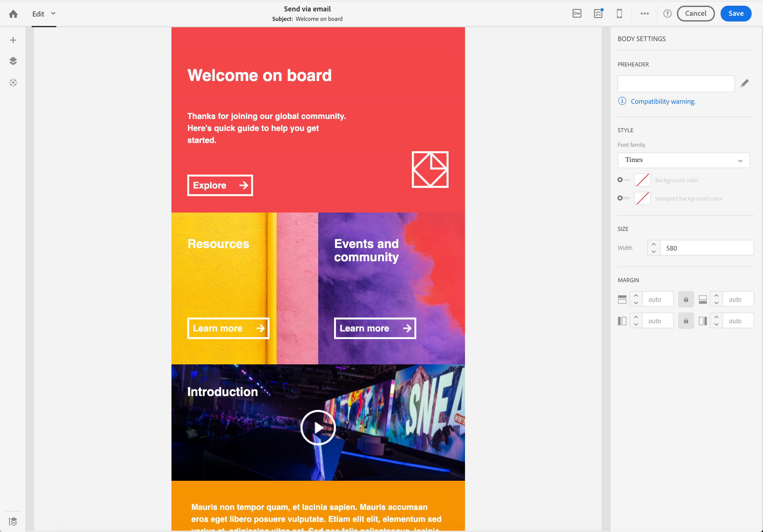Open the layers stack icon in sidebar
Screen dimensions: 763x532
pyautogui.click(x=13, y=61)
